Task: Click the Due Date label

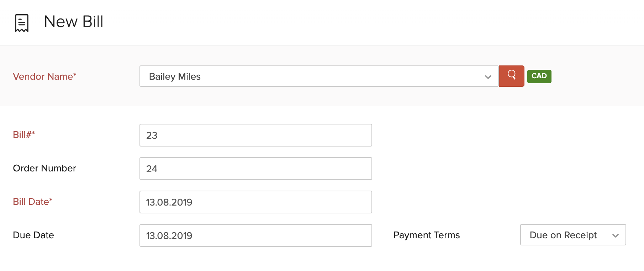Action: 33,235
